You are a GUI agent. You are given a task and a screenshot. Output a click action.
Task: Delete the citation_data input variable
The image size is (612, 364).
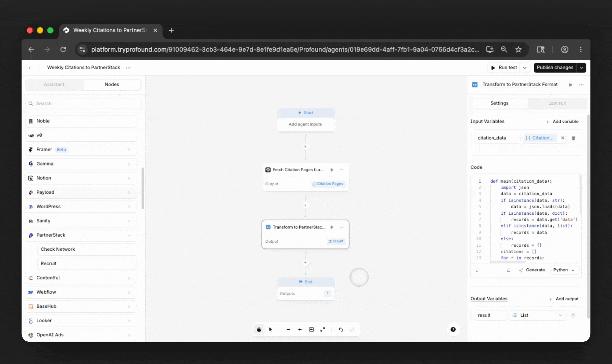(574, 138)
